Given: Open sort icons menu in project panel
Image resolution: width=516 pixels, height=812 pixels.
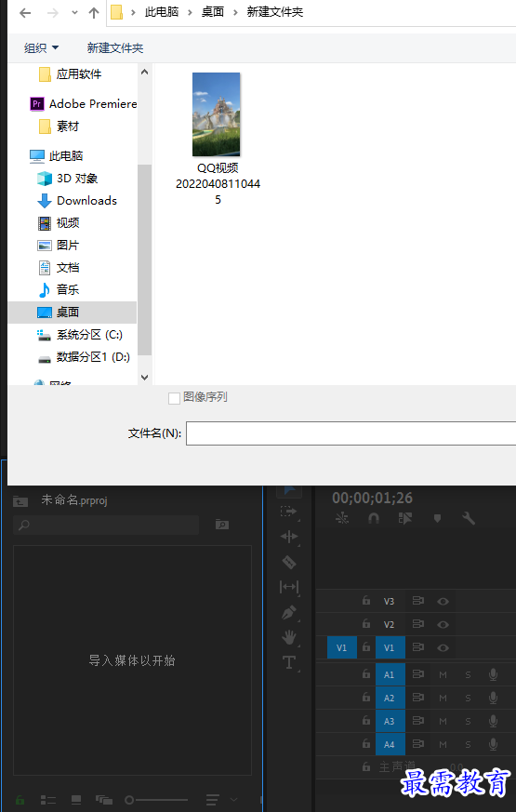Looking at the screenshot, I should click(x=213, y=800).
